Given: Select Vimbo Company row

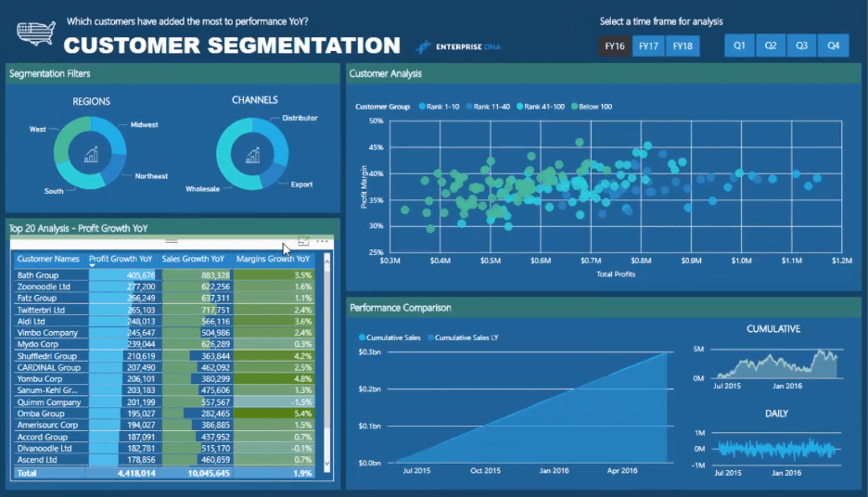Looking at the screenshot, I should 164,333.
